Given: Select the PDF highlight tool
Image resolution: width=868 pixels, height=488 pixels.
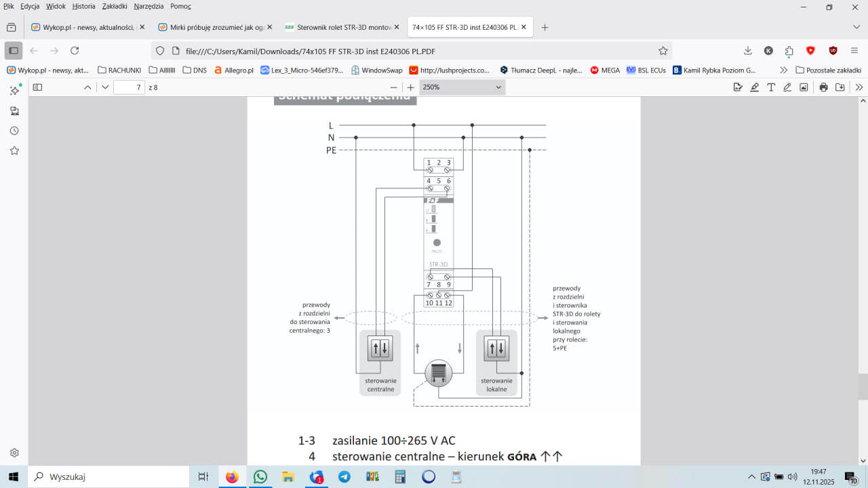Looking at the screenshot, I should [755, 87].
